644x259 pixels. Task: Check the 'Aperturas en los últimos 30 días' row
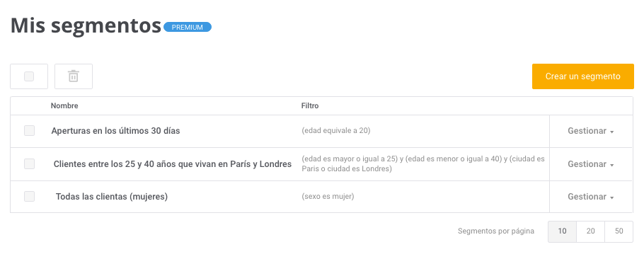[x=29, y=131]
